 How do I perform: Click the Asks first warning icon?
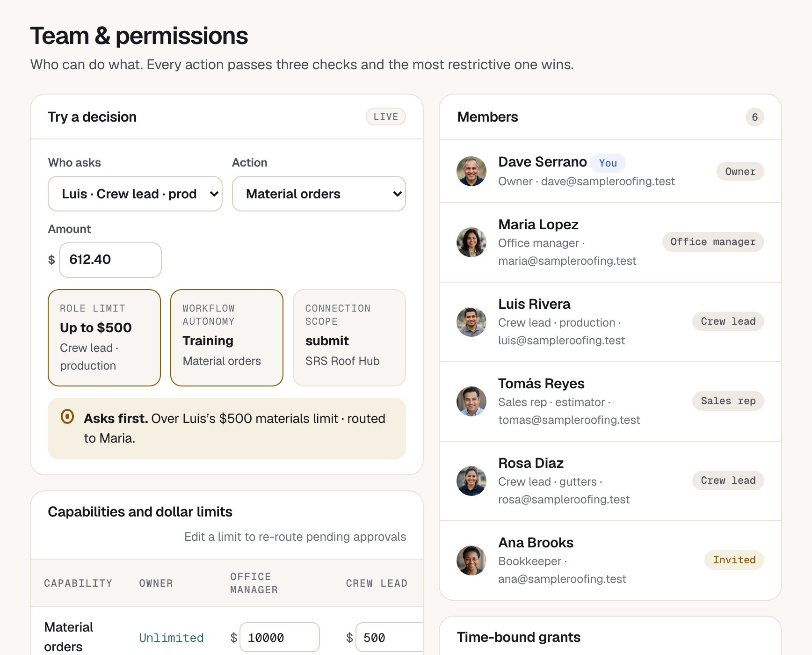[x=67, y=416]
